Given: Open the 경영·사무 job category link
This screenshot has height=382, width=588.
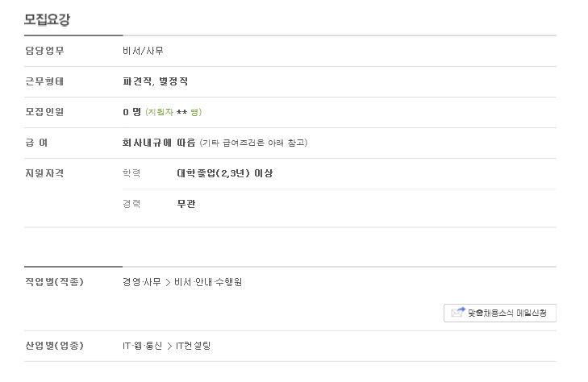Looking at the screenshot, I should coord(142,282).
